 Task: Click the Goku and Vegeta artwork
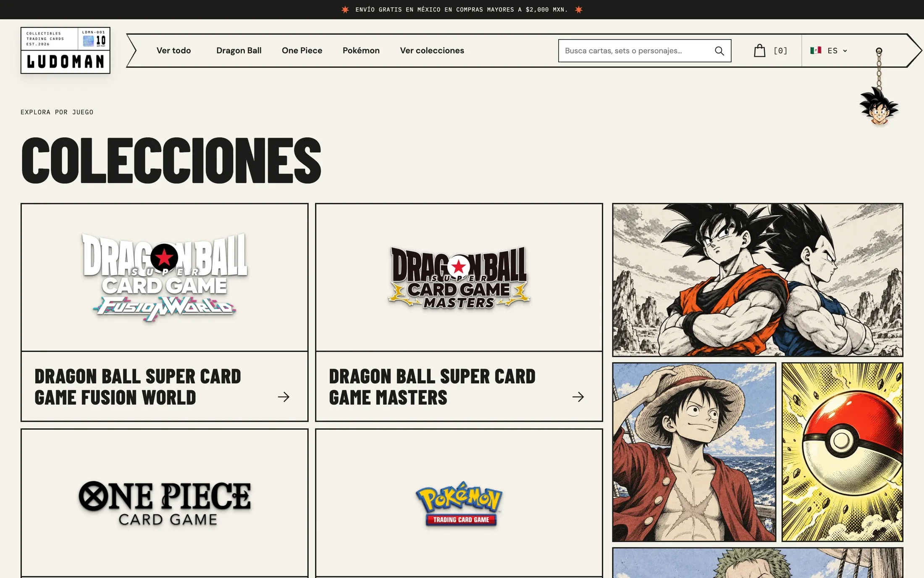[758, 280]
